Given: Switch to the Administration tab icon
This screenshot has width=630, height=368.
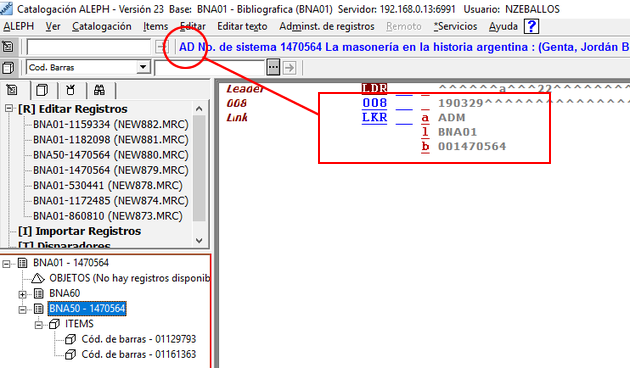Looking at the screenshot, I should click(71, 90).
